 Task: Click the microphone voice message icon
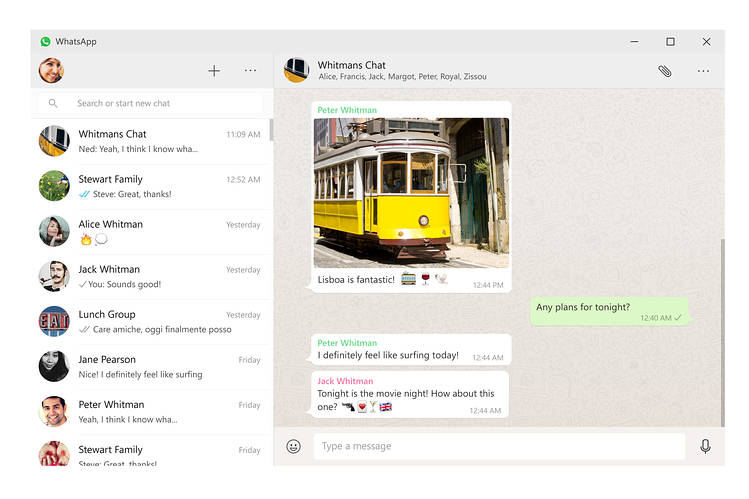tap(705, 446)
